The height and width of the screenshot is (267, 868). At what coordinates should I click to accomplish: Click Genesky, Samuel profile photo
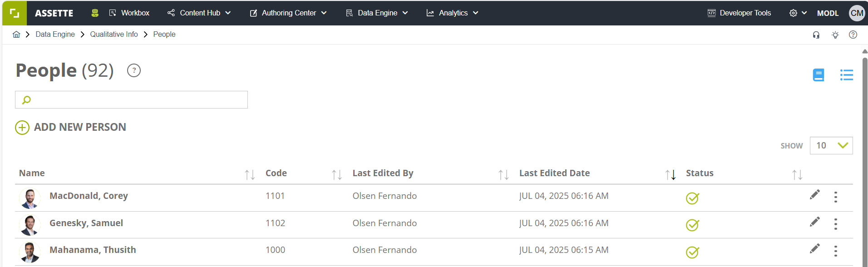(30, 225)
